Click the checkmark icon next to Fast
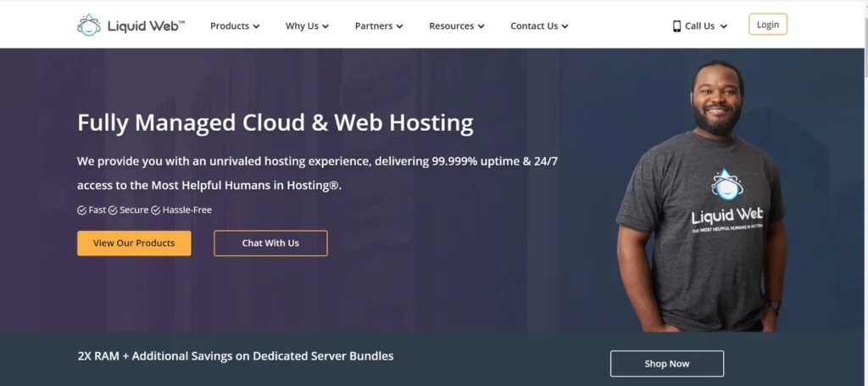 coord(81,210)
